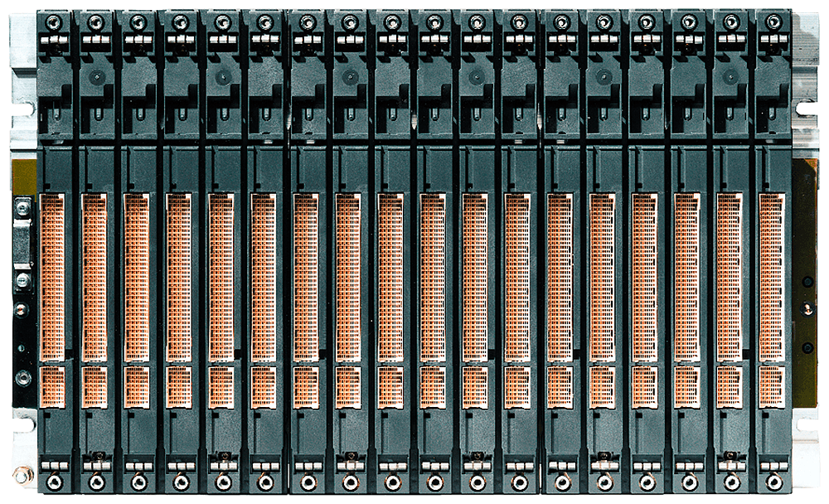Image resolution: width=829 pixels, height=504 pixels.
Task: Click the small lower connector in slot 1
Action: click(52, 388)
